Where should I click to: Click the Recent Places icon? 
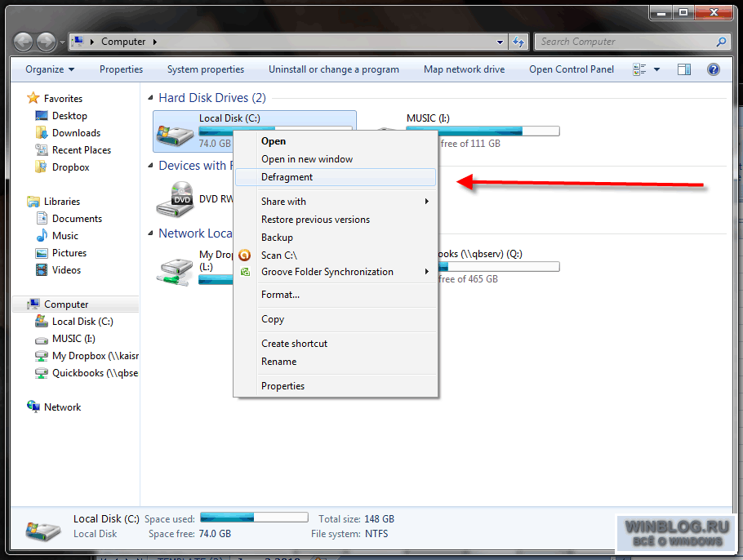point(42,149)
